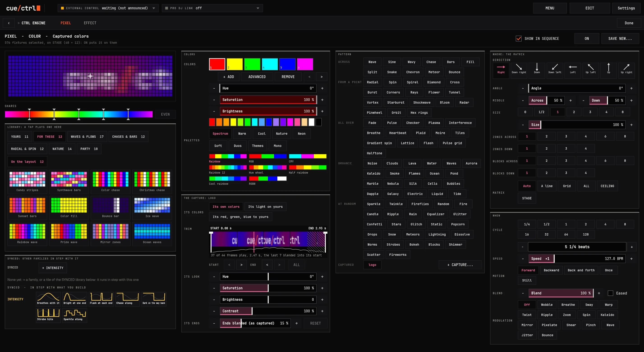
Task: Increase the Hue value in Colors panel
Action: pos(322,88)
